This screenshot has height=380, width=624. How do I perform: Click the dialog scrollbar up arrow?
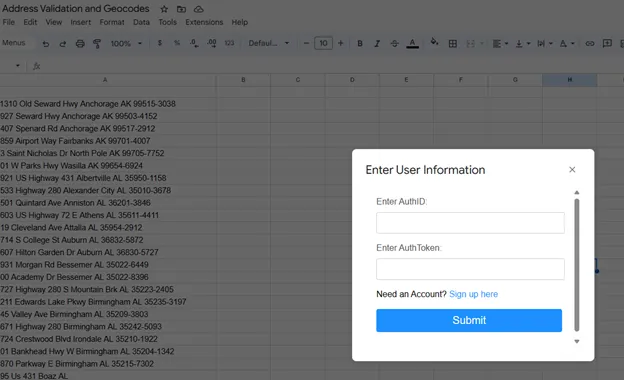point(577,193)
